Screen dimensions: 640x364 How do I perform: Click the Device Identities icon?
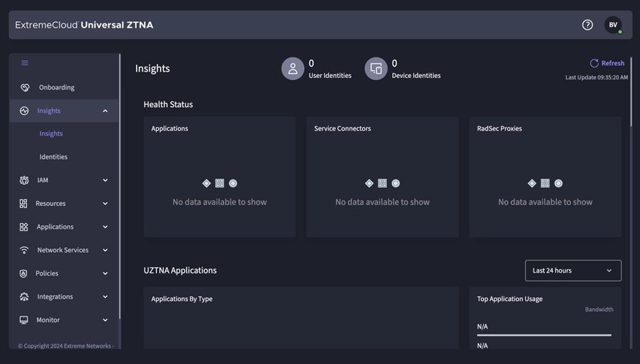point(376,69)
